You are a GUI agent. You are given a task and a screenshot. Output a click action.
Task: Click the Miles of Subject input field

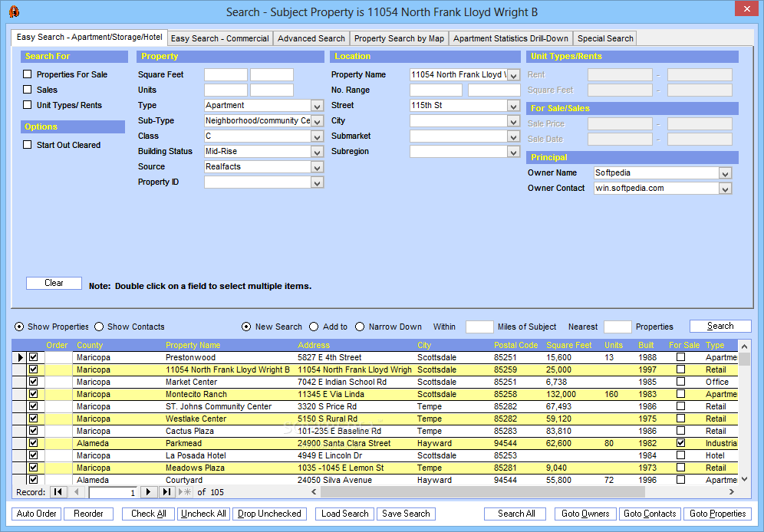(479, 327)
